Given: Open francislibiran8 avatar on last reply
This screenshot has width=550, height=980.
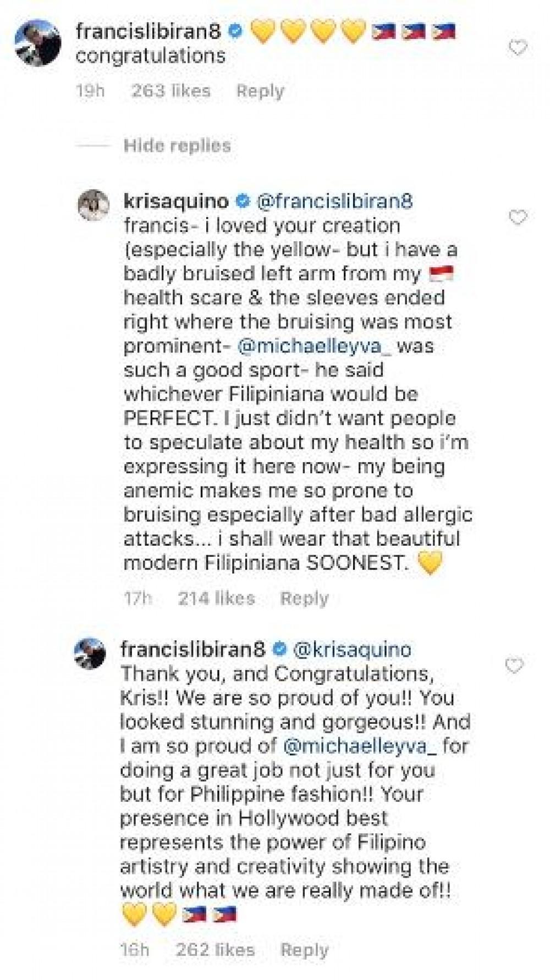Looking at the screenshot, I should click(90, 652).
